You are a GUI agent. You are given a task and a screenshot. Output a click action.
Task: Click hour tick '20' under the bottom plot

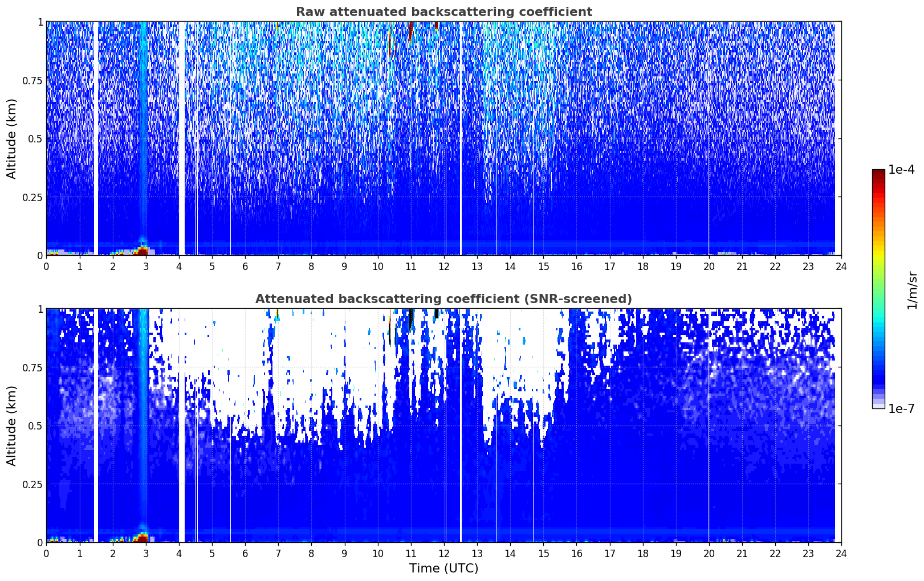click(709, 553)
